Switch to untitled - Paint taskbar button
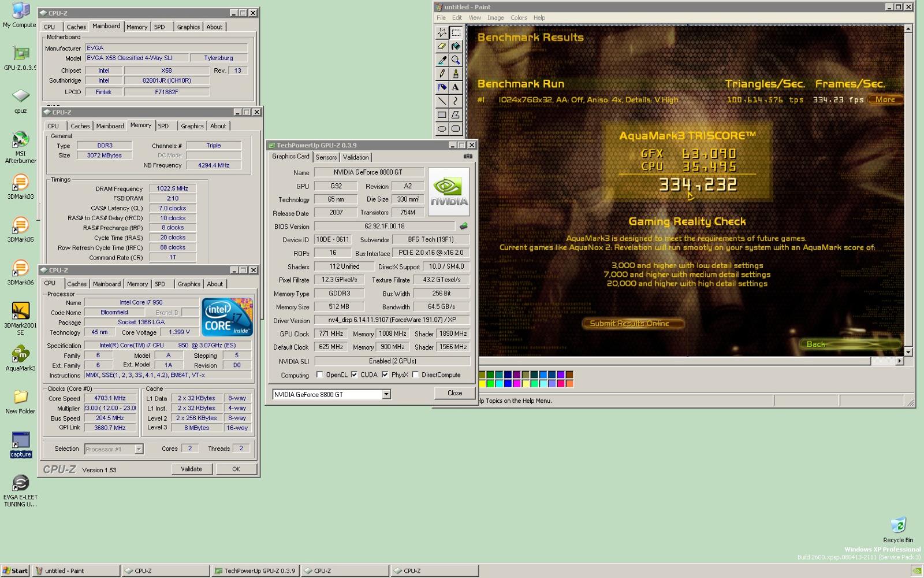This screenshot has width=924, height=578. (x=76, y=570)
